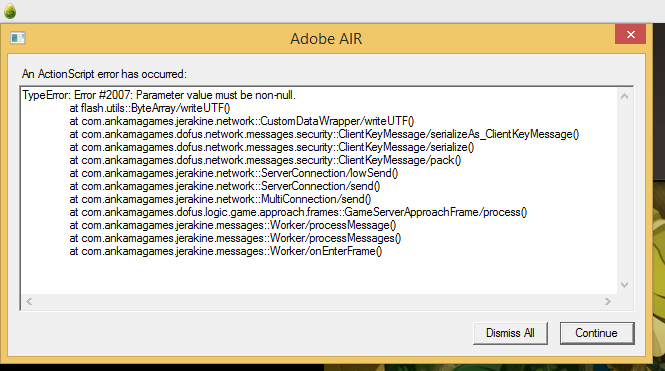Click the 'An ActionScript error has occurred' label
This screenshot has height=371, width=665.
tap(104, 74)
